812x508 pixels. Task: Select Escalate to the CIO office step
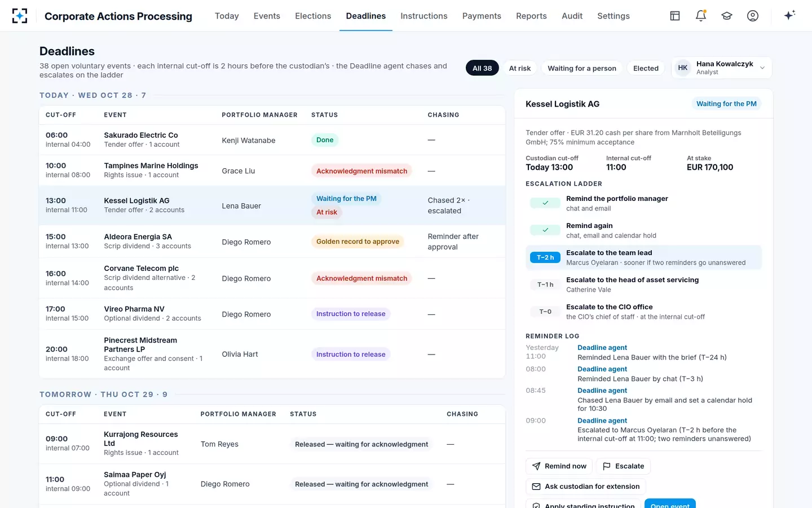(643, 312)
